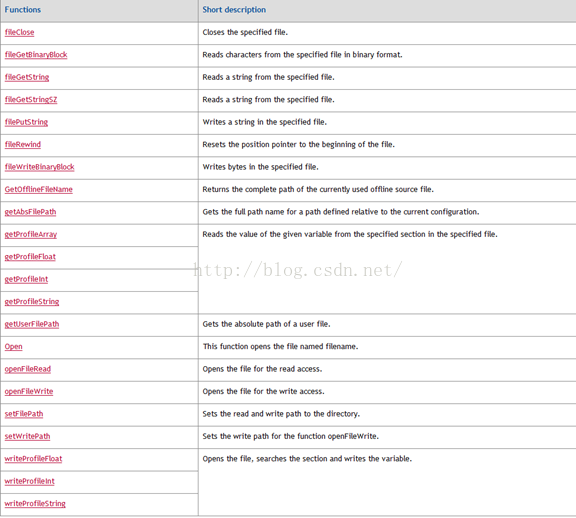Click 'Resets the position pointer' description
The image size is (576, 518).
pyautogui.click(x=299, y=144)
